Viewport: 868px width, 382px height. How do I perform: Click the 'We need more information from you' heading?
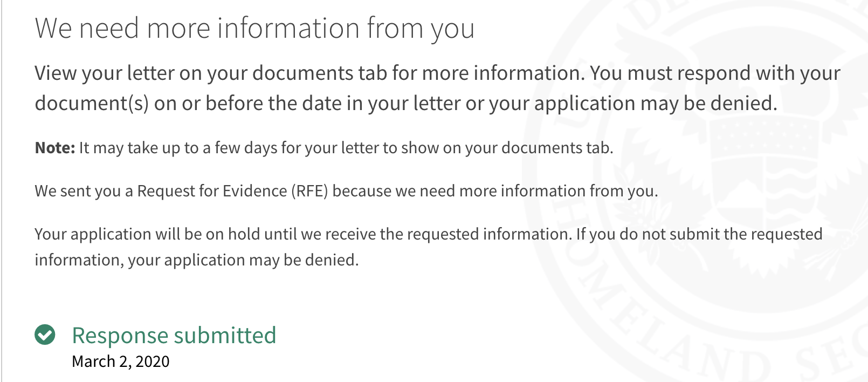pyautogui.click(x=254, y=28)
